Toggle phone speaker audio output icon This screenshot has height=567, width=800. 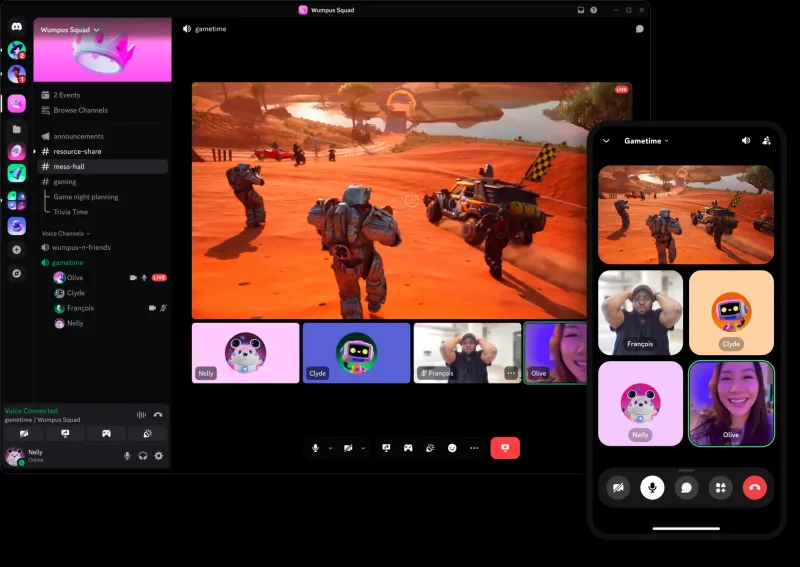746,140
